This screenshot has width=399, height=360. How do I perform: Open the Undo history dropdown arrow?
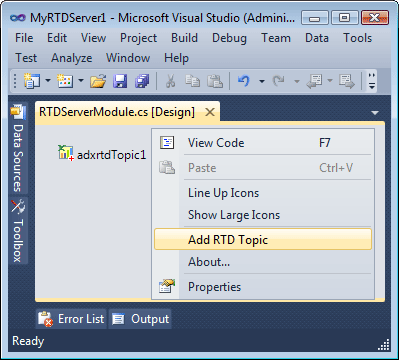(x=262, y=81)
